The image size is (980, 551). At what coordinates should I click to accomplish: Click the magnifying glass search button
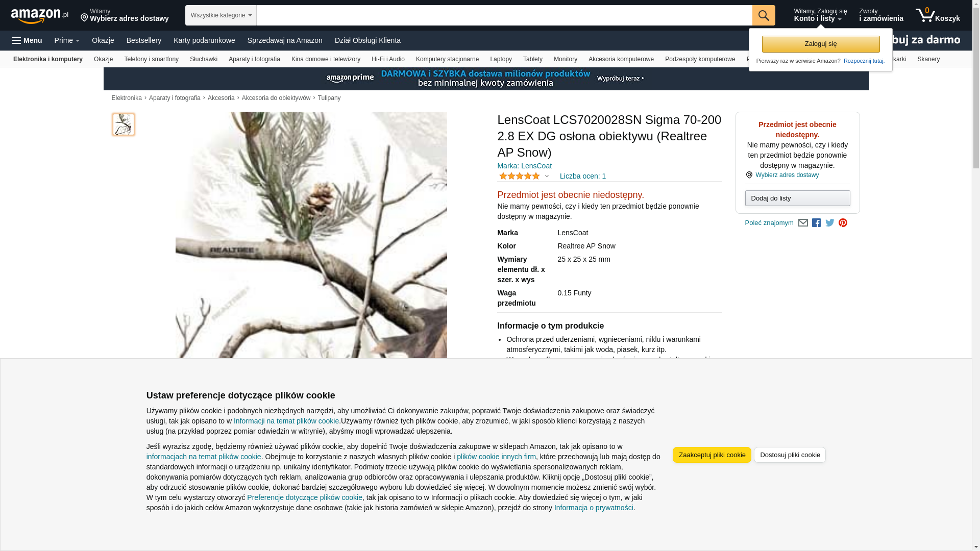click(764, 15)
